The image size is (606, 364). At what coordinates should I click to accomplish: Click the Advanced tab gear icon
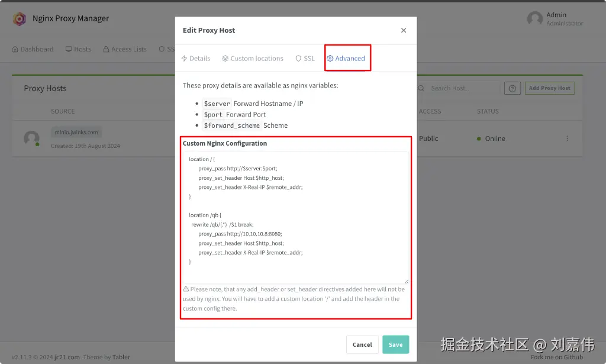[x=330, y=59]
